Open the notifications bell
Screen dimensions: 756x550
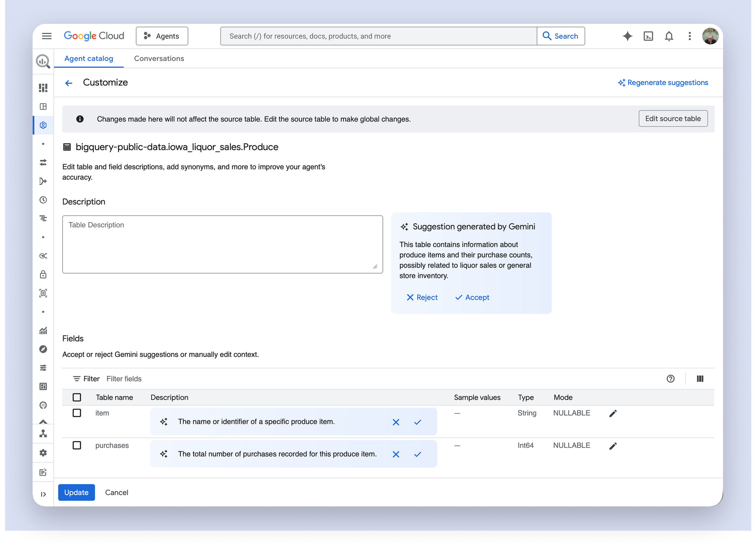[669, 36]
